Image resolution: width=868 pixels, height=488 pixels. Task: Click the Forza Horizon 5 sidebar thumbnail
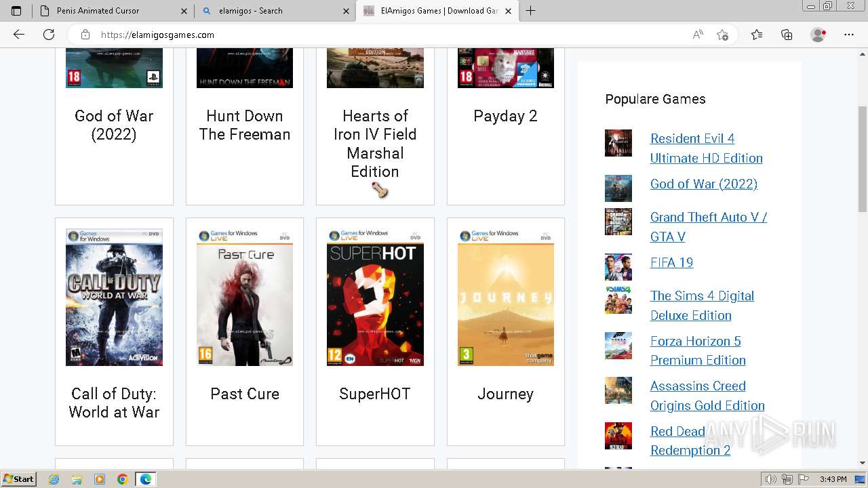618,346
